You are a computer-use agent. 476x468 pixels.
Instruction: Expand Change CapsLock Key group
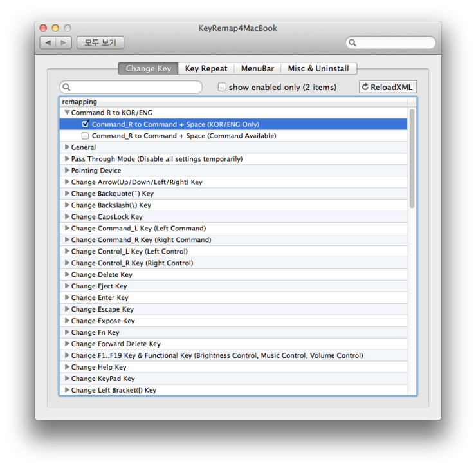coord(67,216)
